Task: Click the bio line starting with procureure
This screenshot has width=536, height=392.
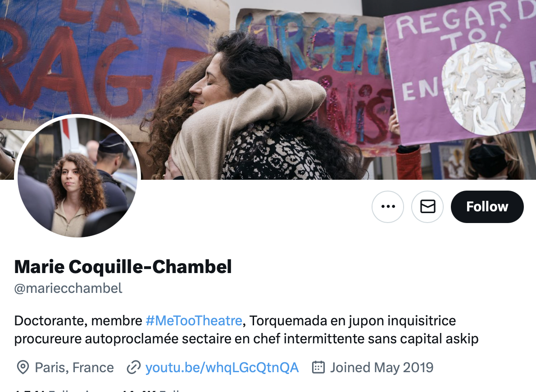Action: (x=246, y=339)
